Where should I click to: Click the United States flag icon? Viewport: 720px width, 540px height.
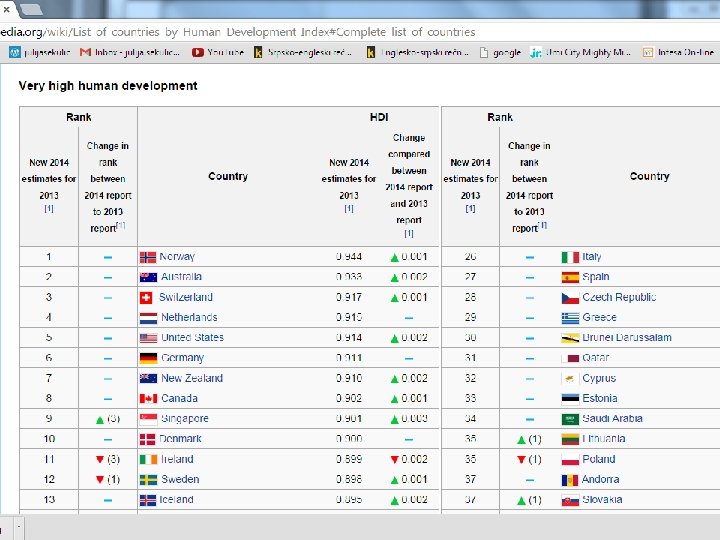[x=148, y=338]
